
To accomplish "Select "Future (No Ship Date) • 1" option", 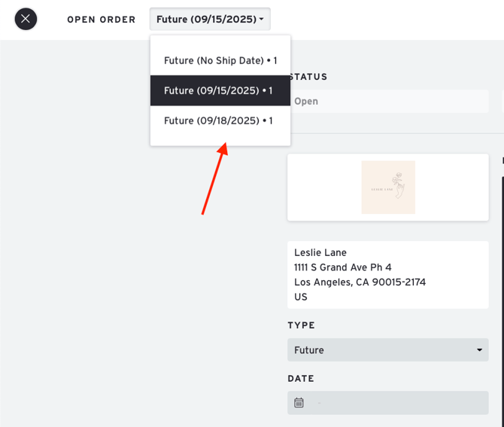I will (220, 60).
